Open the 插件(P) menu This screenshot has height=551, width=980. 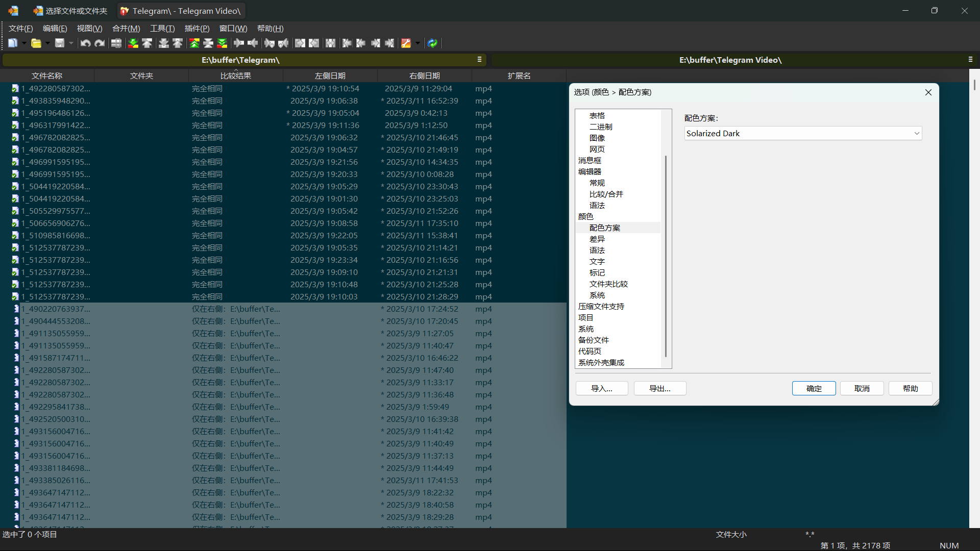click(x=197, y=29)
